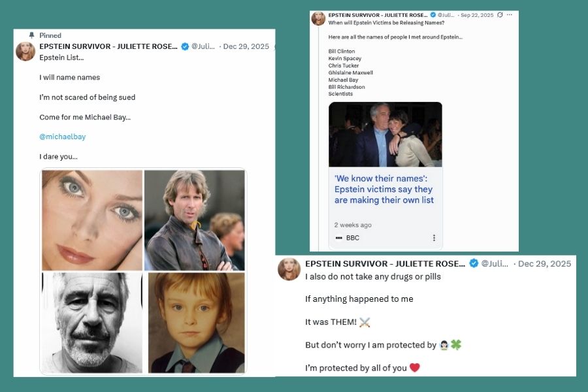Image resolution: width=588 pixels, height=392 pixels.
Task: Click the verified badge on the Sep 22 post
Action: (x=433, y=14)
